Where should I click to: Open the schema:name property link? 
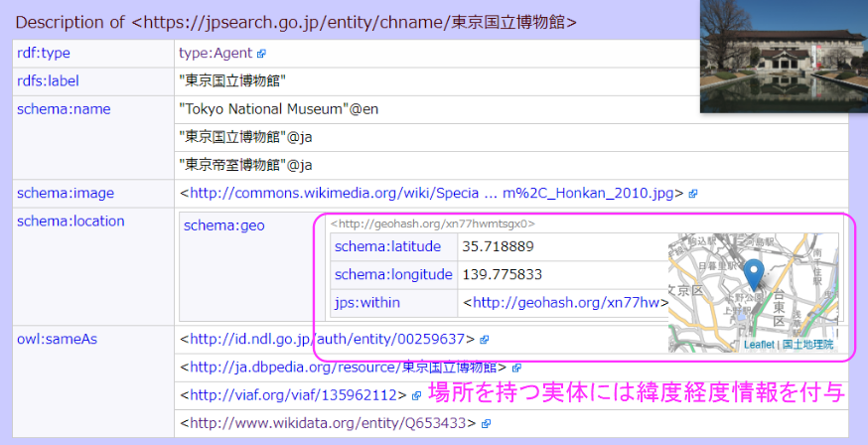[x=64, y=109]
